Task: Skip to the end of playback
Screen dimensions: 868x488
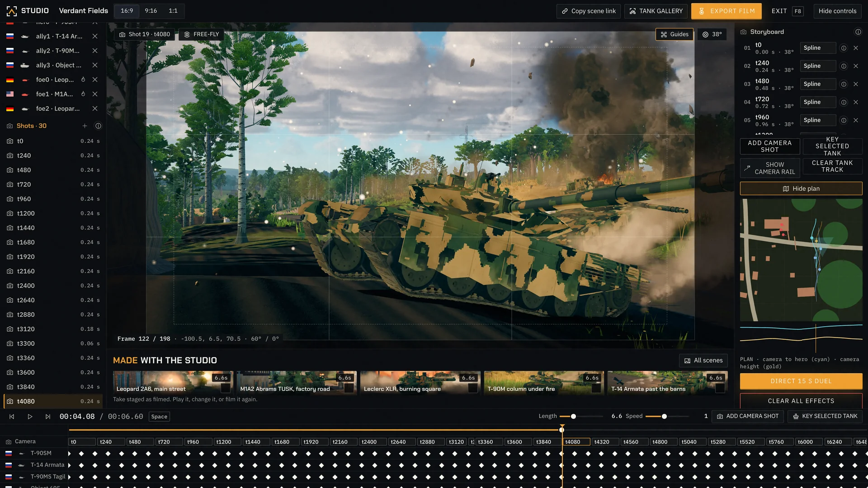Action: click(48, 417)
